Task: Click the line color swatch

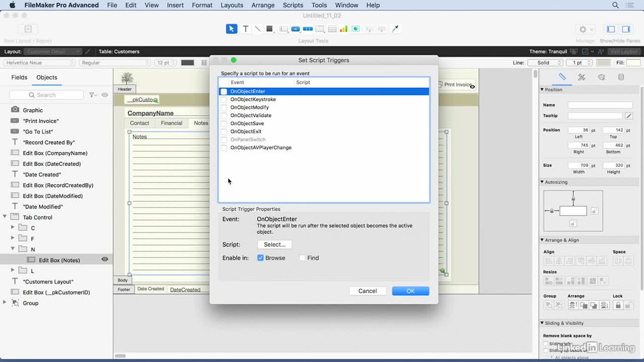Action: coord(603,63)
